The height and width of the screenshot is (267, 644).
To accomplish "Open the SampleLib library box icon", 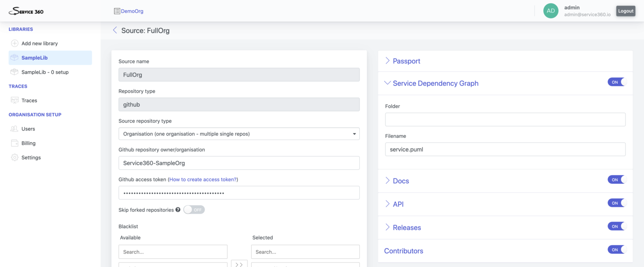I will (x=14, y=58).
